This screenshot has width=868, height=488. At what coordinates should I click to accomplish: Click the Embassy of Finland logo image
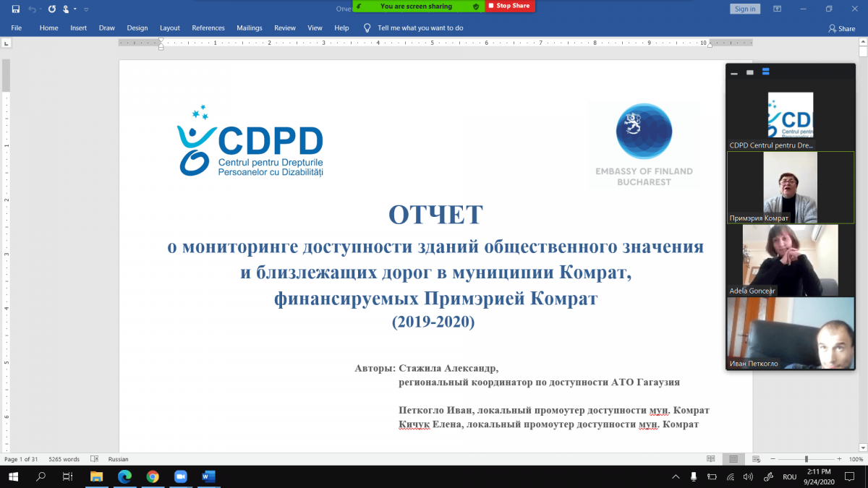click(644, 144)
